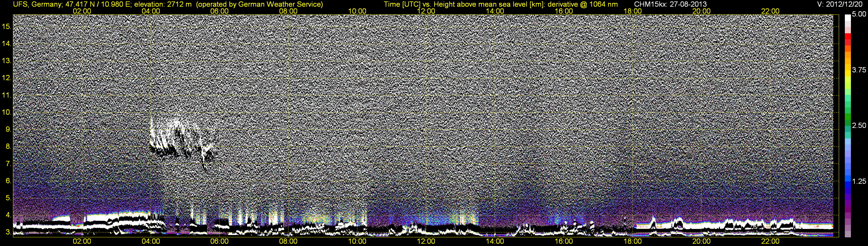Click the '04:00' label on the bottom time axis

pos(151,241)
